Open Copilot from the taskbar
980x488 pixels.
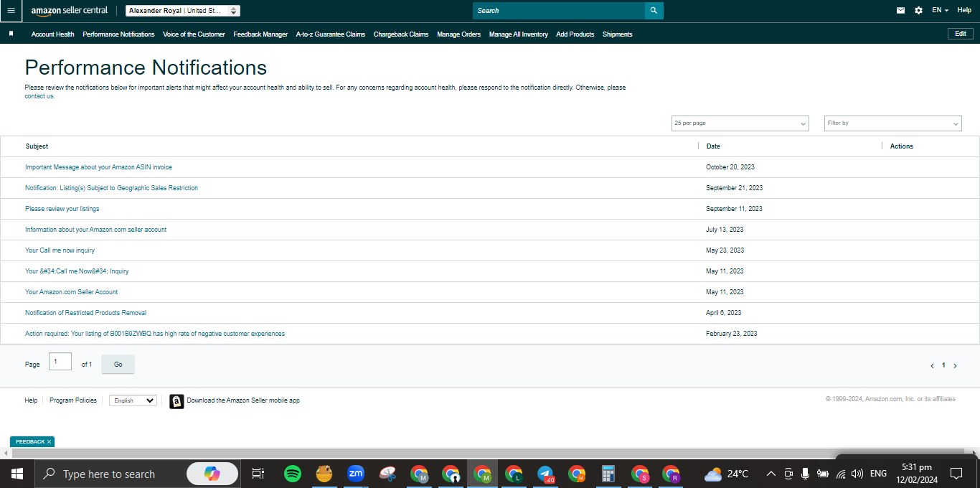(212, 474)
